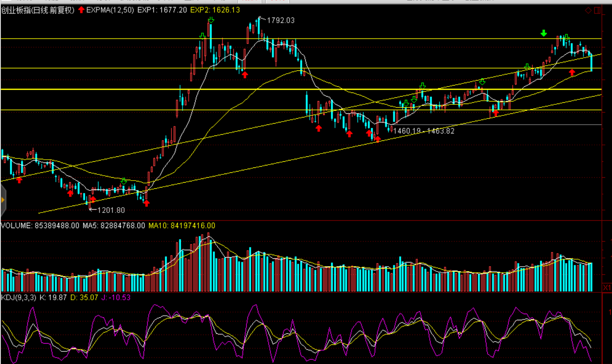Click the green hollow arrow above the tallest candle left of 1792.03
Image resolution: width=612 pixels, height=364 pixels.
click(211, 20)
